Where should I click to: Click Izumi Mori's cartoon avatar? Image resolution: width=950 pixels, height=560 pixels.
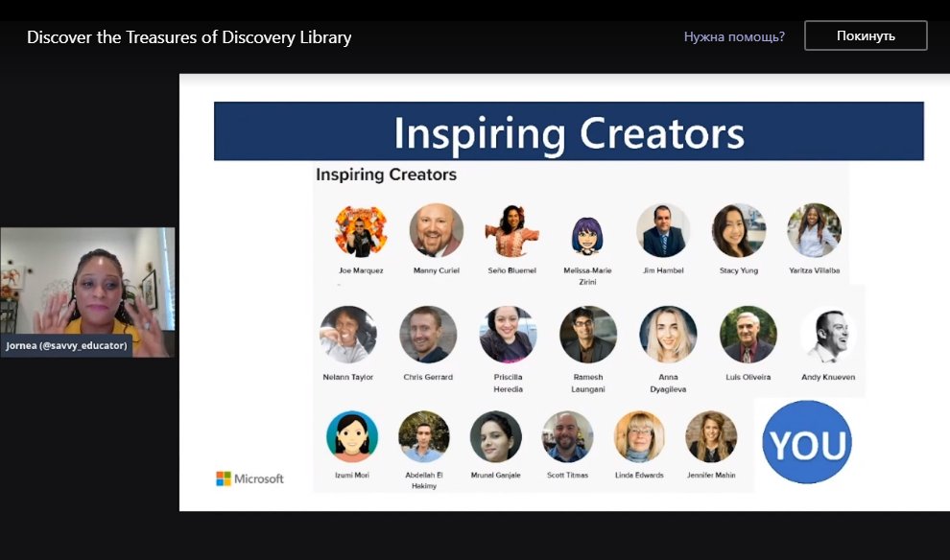tap(352, 436)
